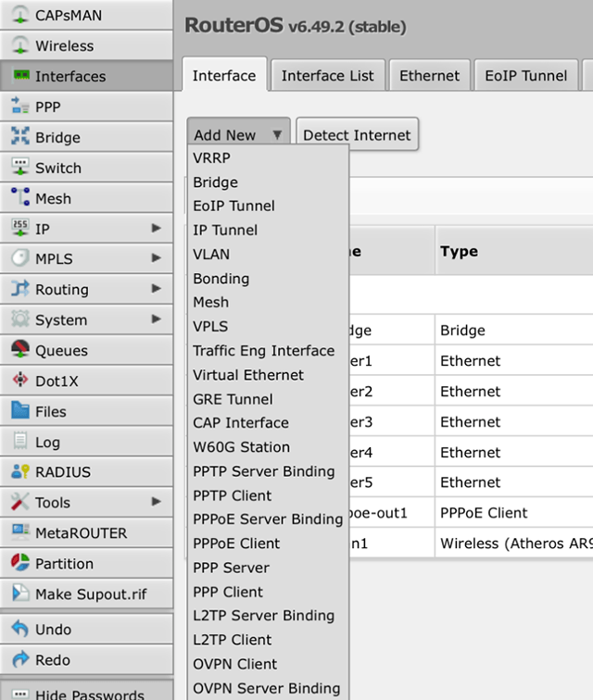Select VLAN menu entry

tap(268, 254)
